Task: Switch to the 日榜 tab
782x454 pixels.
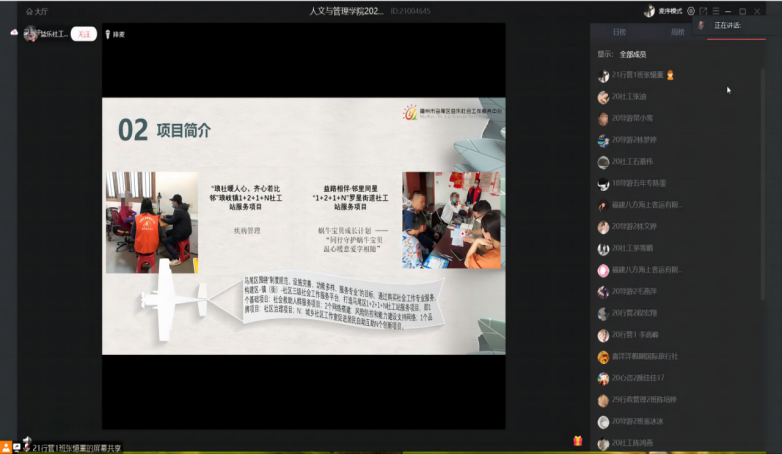Action: 619,32
